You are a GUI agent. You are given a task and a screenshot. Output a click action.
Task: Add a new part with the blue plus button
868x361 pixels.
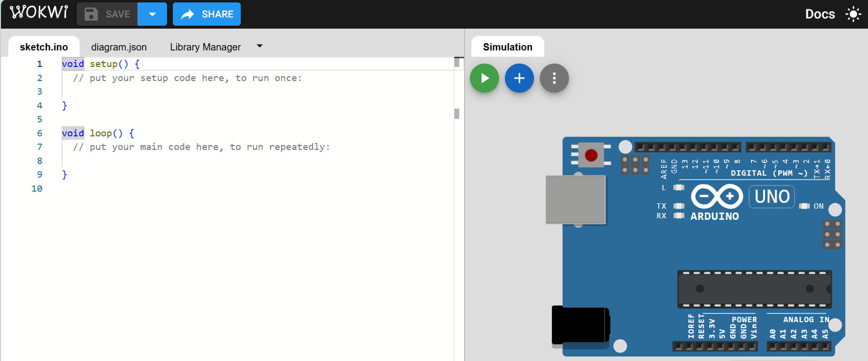519,78
